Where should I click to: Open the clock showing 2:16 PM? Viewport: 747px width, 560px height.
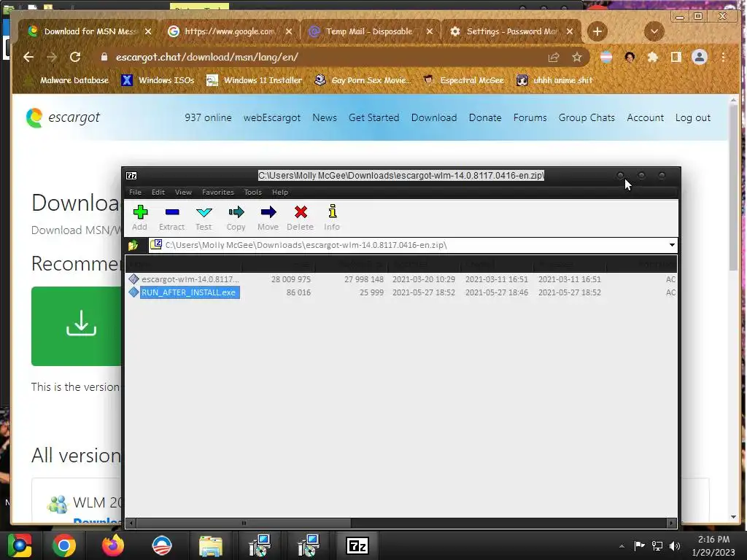713,545
